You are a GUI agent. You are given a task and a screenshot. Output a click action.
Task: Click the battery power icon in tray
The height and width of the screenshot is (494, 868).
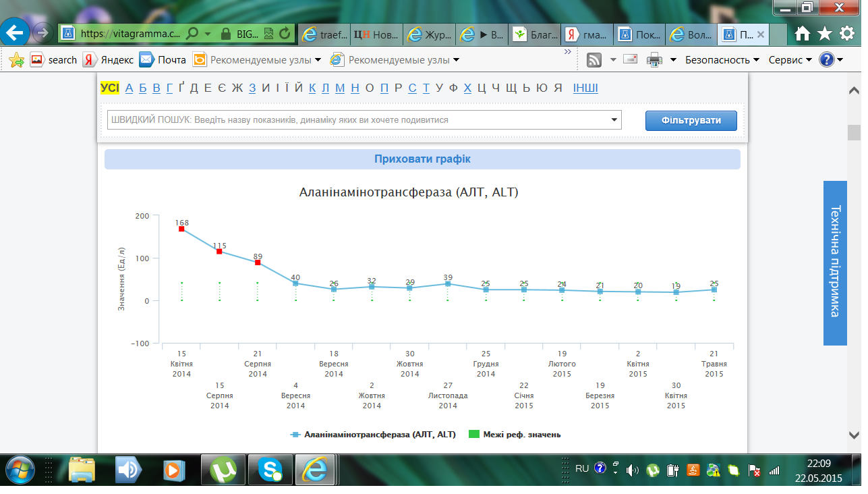click(672, 470)
